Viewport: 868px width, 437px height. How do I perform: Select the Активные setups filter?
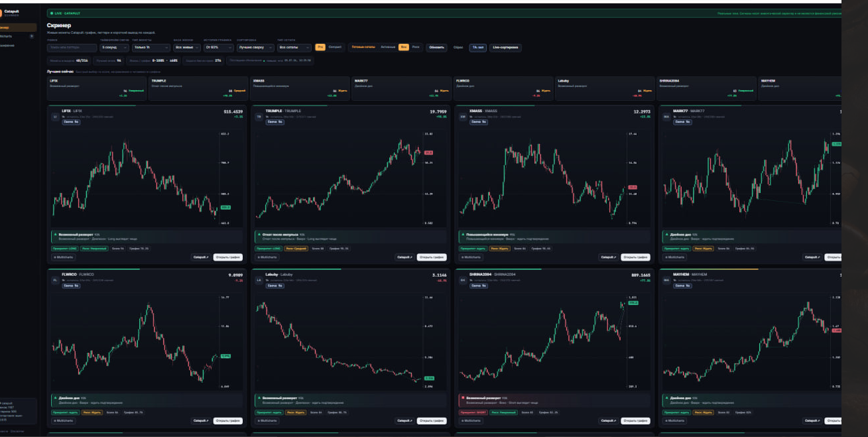(388, 47)
